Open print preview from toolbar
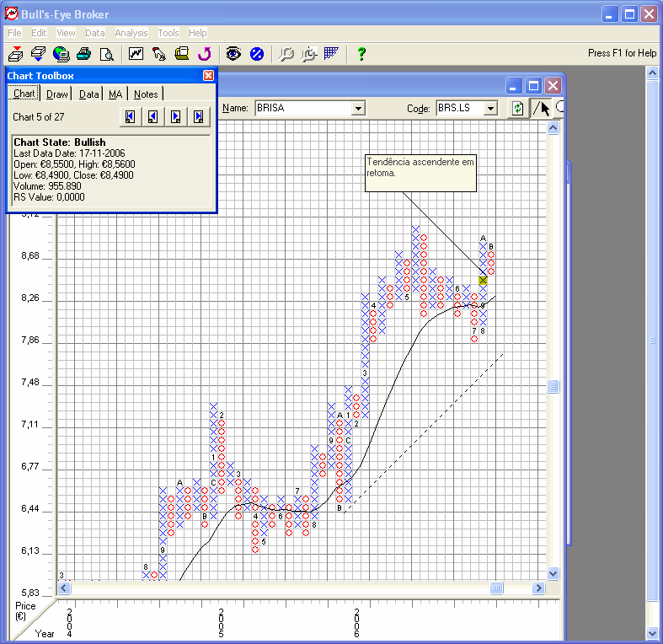This screenshot has width=663, height=644. coord(107,54)
